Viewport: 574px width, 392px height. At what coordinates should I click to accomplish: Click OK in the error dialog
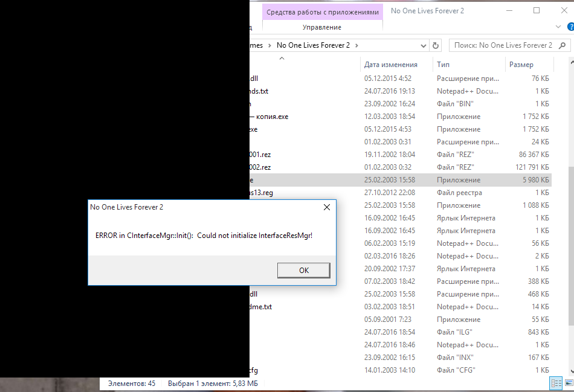(303, 270)
